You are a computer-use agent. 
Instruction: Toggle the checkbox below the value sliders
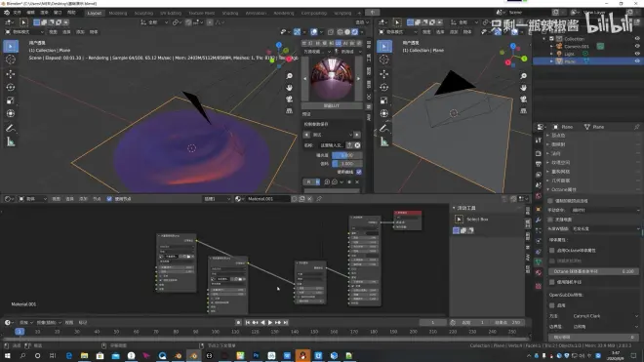click(x=359, y=172)
